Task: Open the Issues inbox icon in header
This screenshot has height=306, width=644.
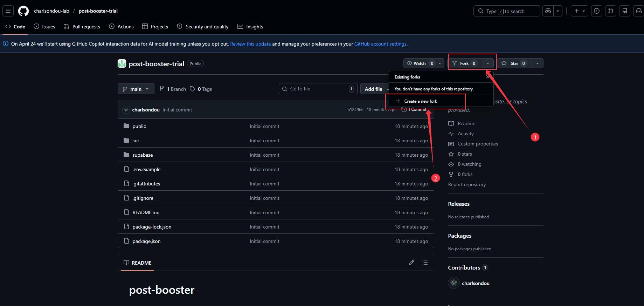Action: pyautogui.click(x=597, y=11)
